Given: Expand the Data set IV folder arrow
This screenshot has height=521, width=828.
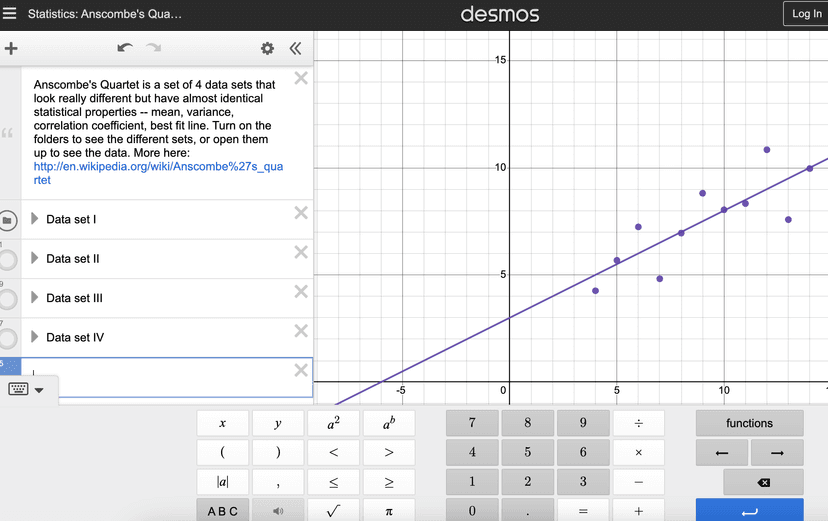Looking at the screenshot, I should pos(34,337).
